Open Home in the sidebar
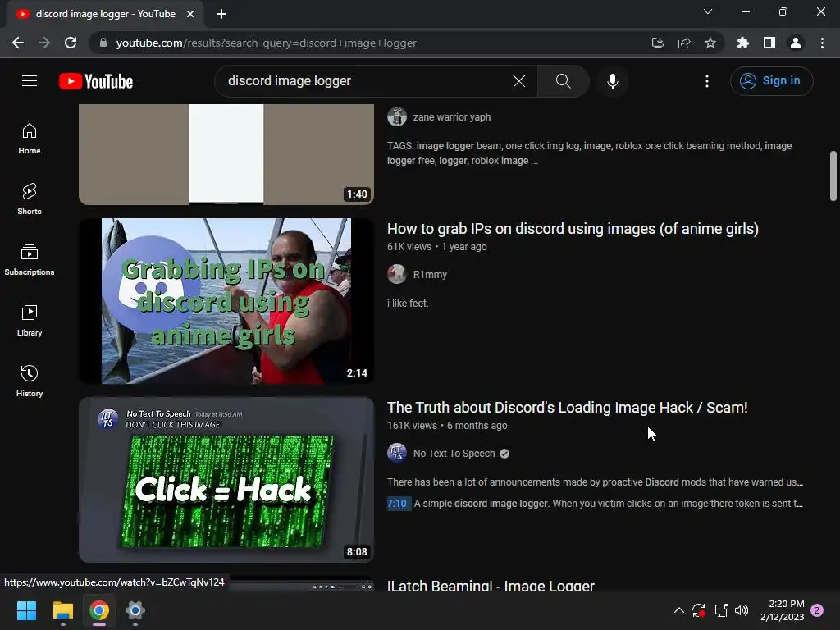Screen dimensions: 840x630 click(30, 139)
